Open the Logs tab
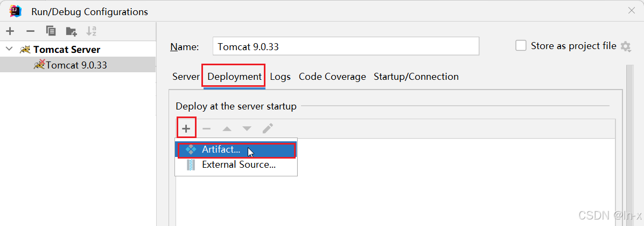The height and width of the screenshot is (226, 644). coord(281,77)
